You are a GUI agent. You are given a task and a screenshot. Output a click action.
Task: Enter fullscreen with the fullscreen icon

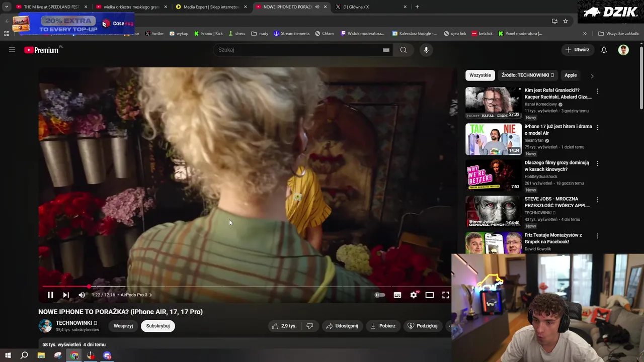click(x=446, y=295)
